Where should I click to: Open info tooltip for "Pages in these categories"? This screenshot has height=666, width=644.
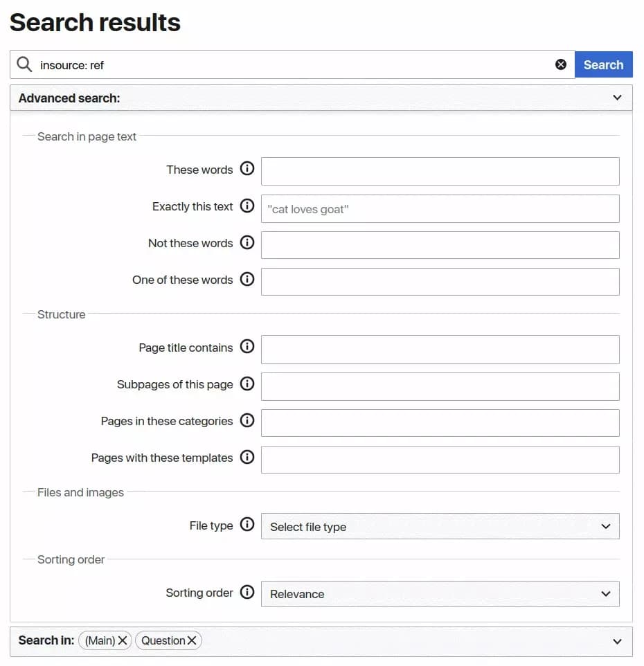point(247,420)
